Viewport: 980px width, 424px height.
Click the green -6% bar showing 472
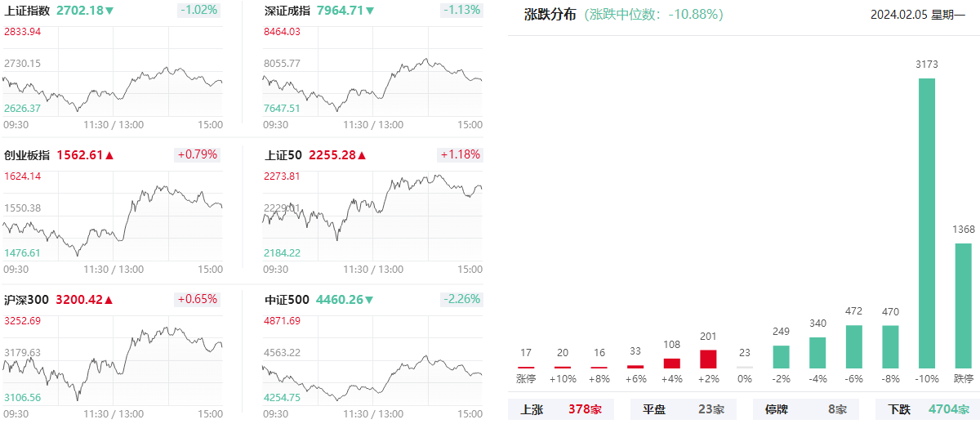click(854, 346)
